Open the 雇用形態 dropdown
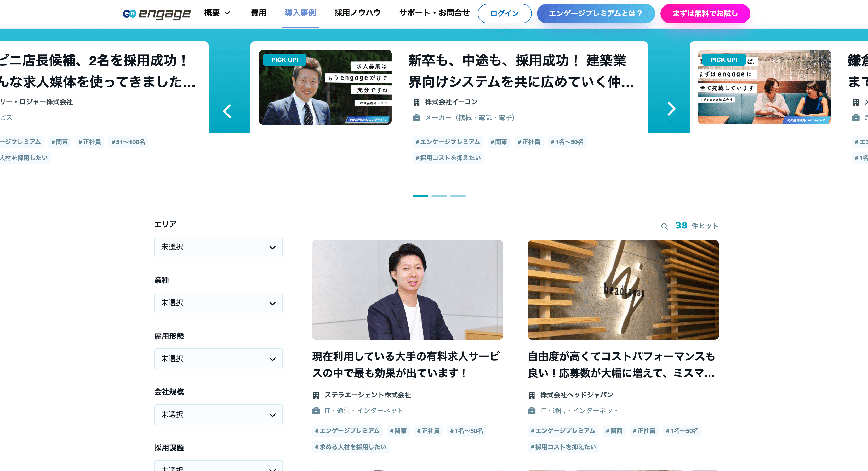This screenshot has height=471, width=868. (218, 359)
